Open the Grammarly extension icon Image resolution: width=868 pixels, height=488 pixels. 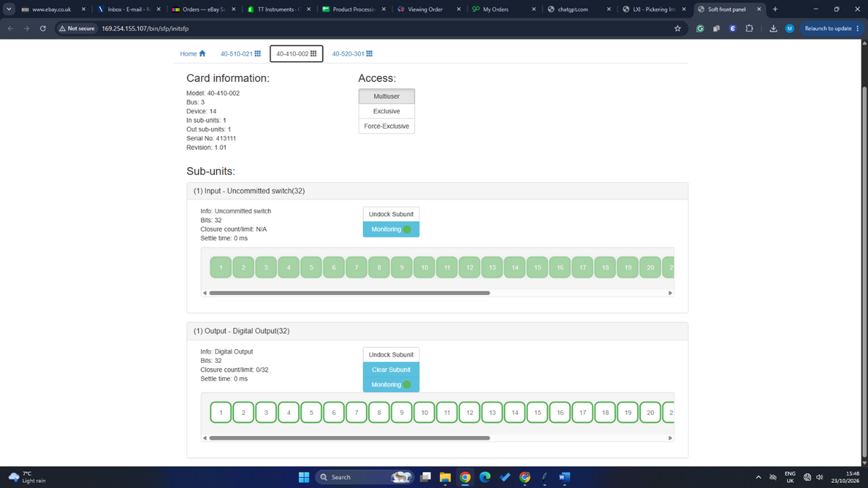[x=699, y=28]
